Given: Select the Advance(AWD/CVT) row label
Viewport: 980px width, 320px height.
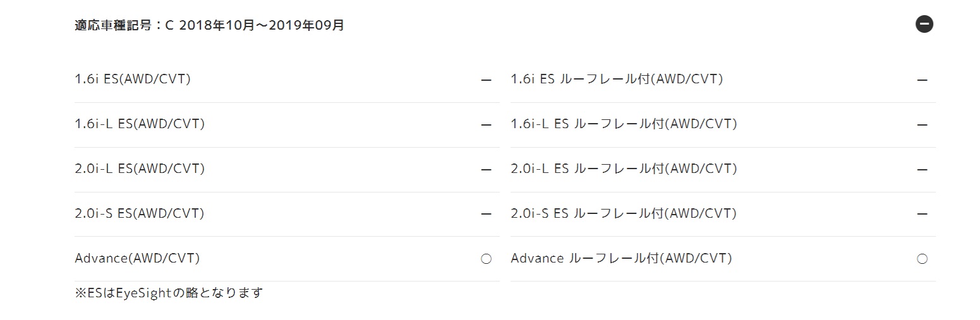Looking at the screenshot, I should coord(137,258).
